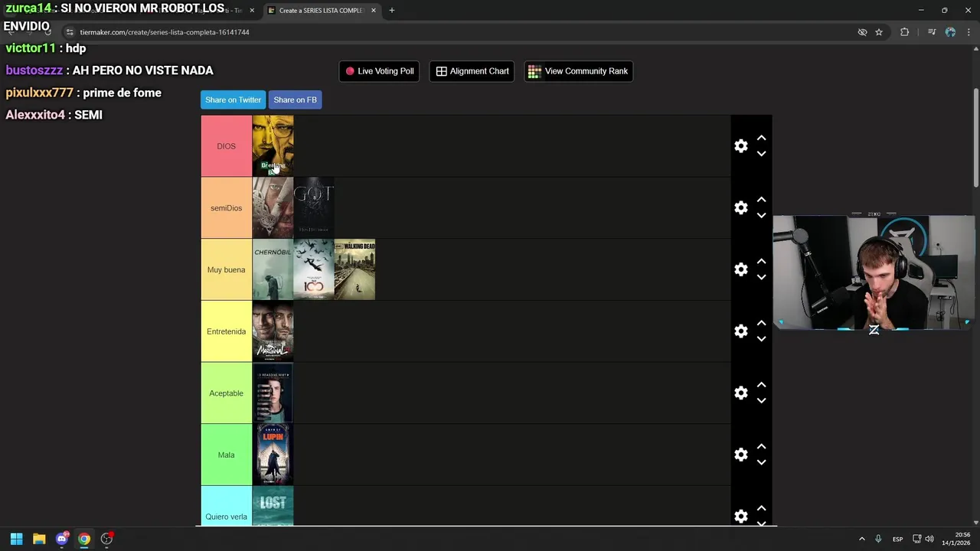
Task: Share tier list on FB
Action: point(295,99)
